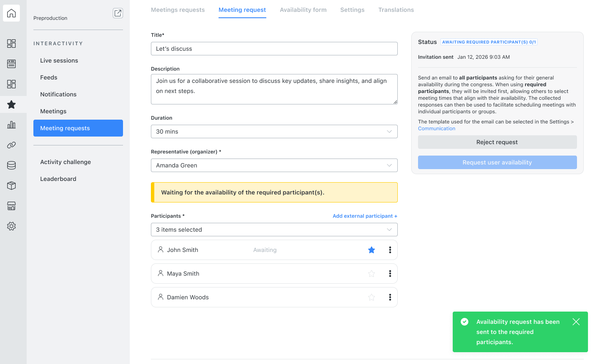
Task: Click the green checkmark icon in the toast
Action: coord(465,322)
